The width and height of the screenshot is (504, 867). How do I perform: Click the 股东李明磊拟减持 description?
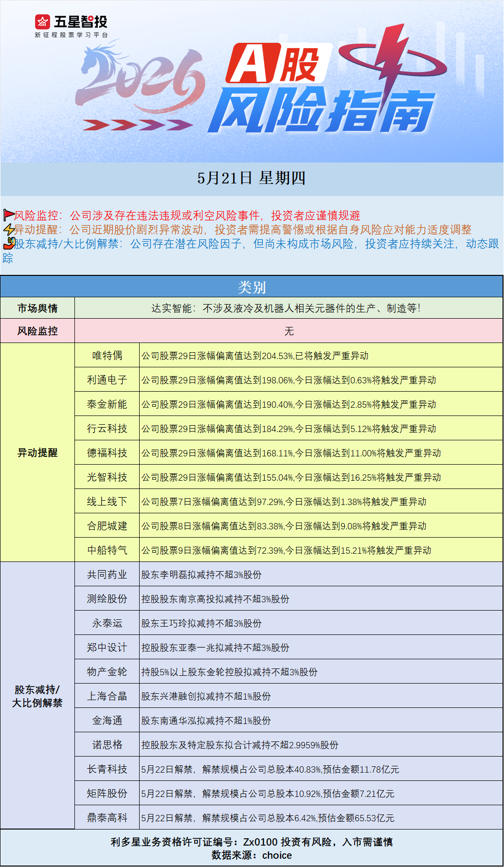click(x=201, y=575)
